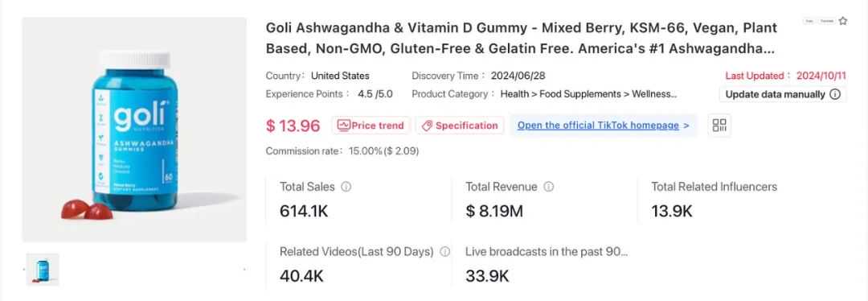Click info icon in Update data manually
This screenshot has height=301, width=868.
pyautogui.click(x=835, y=94)
